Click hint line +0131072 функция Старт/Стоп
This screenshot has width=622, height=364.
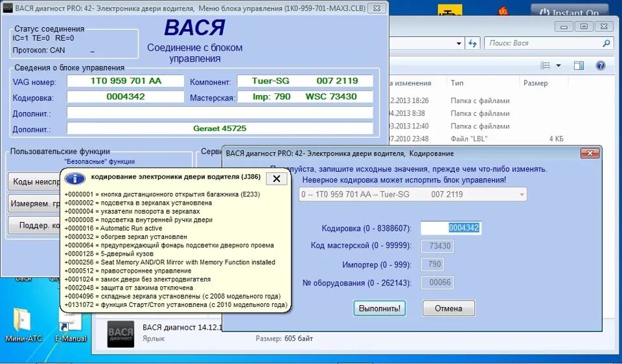[176, 305]
